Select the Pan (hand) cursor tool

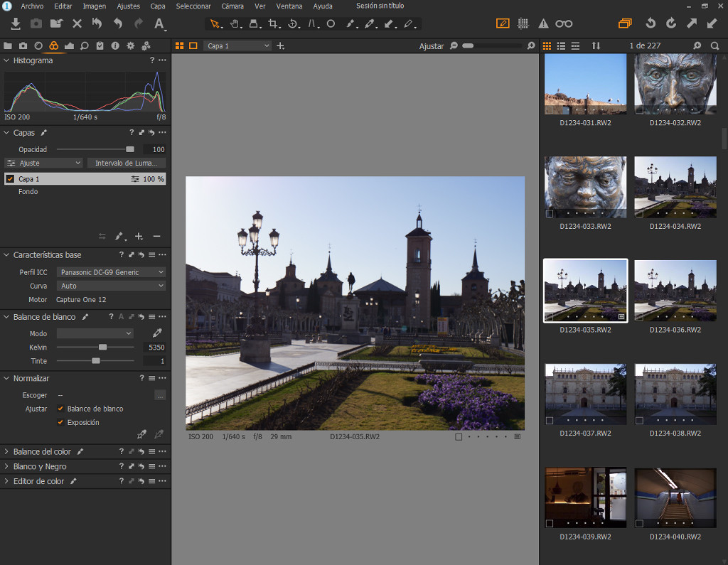coord(235,23)
